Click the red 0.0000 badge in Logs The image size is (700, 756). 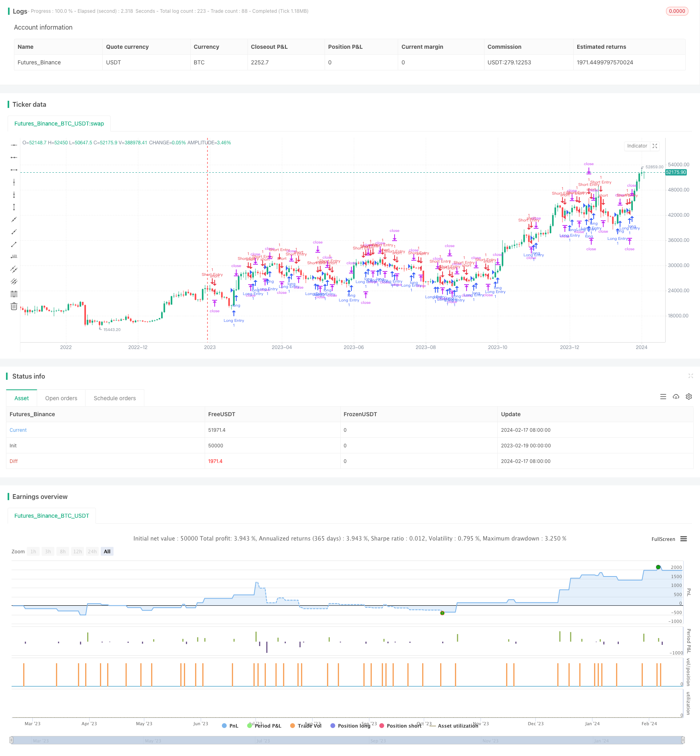(677, 11)
